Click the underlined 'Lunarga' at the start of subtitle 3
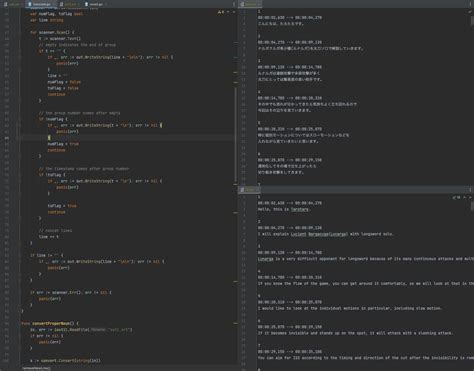Viewport: 474px width, 371px height. 266,259
